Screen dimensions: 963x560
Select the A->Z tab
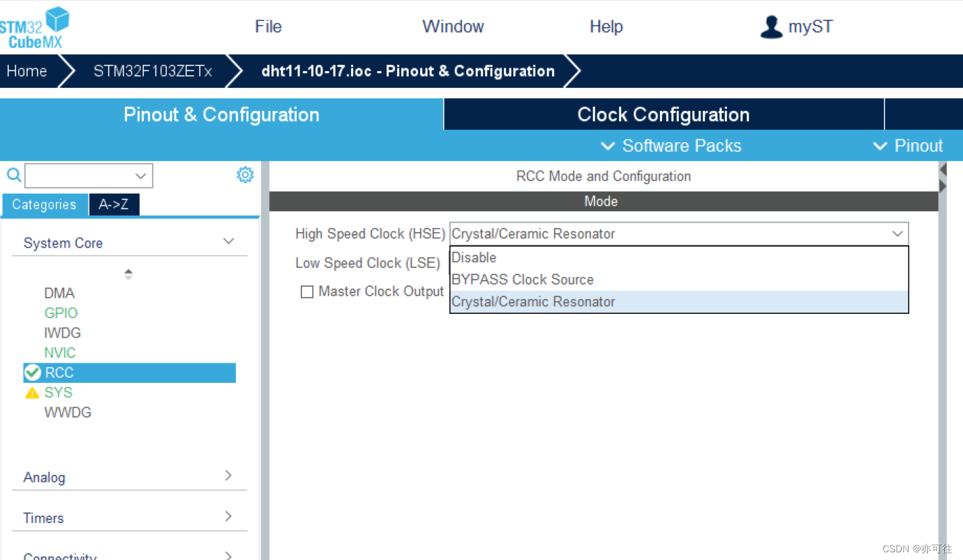coord(114,204)
